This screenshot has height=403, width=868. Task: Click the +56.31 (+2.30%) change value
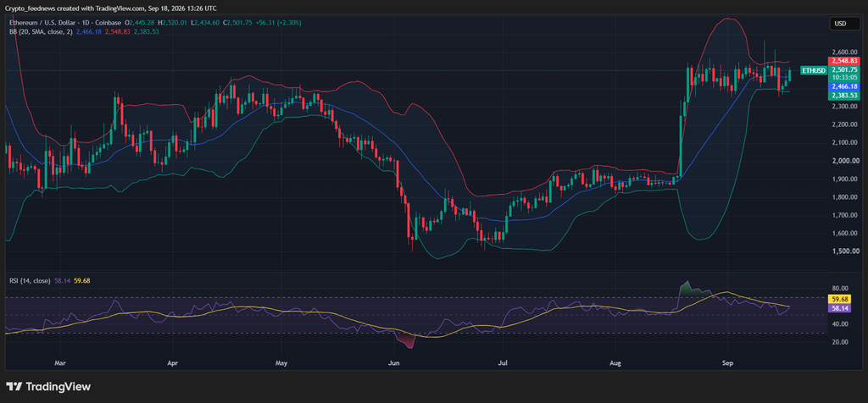pos(278,23)
